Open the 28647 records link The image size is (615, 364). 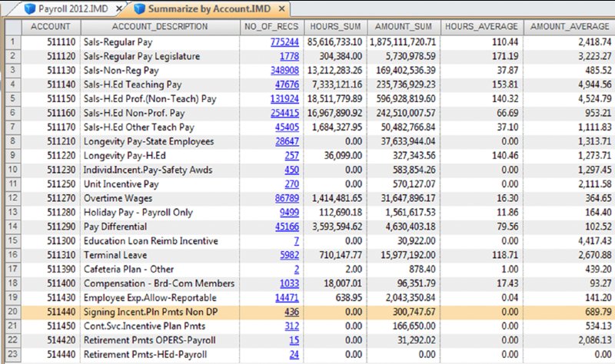click(287, 141)
